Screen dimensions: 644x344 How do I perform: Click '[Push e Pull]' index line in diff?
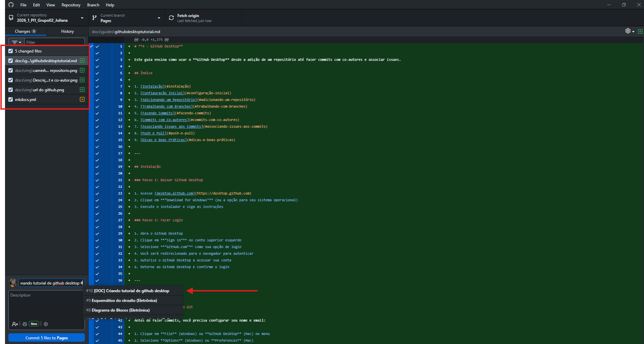[x=164, y=133]
